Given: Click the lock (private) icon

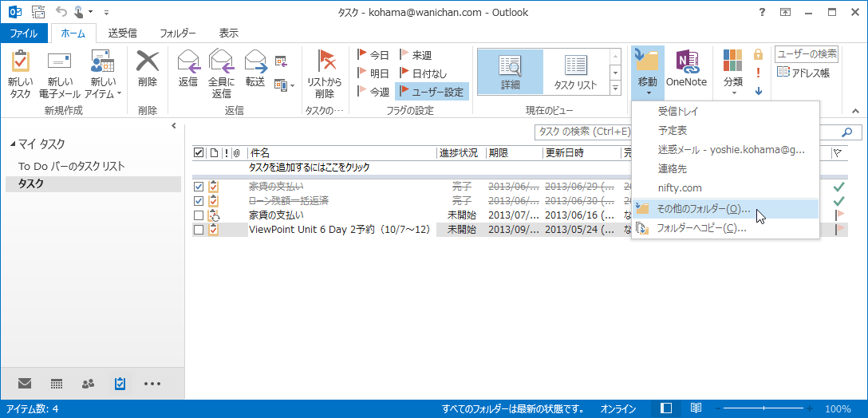Looking at the screenshot, I should (x=759, y=54).
